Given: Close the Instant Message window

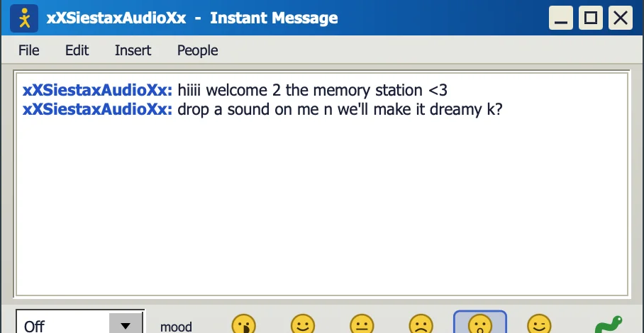Looking at the screenshot, I should (620, 18).
